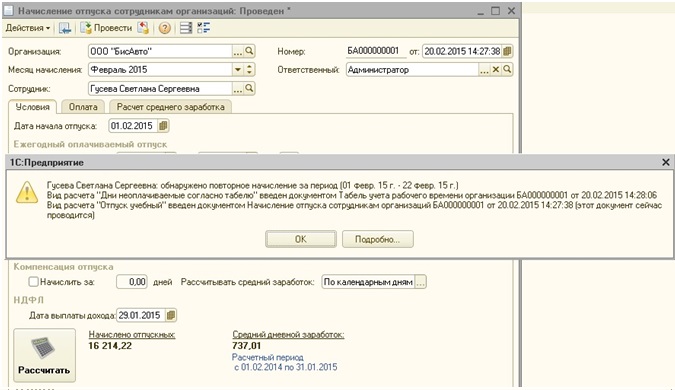Click the Дата начала отпуска field
This screenshot has width=675, height=390.
point(133,126)
